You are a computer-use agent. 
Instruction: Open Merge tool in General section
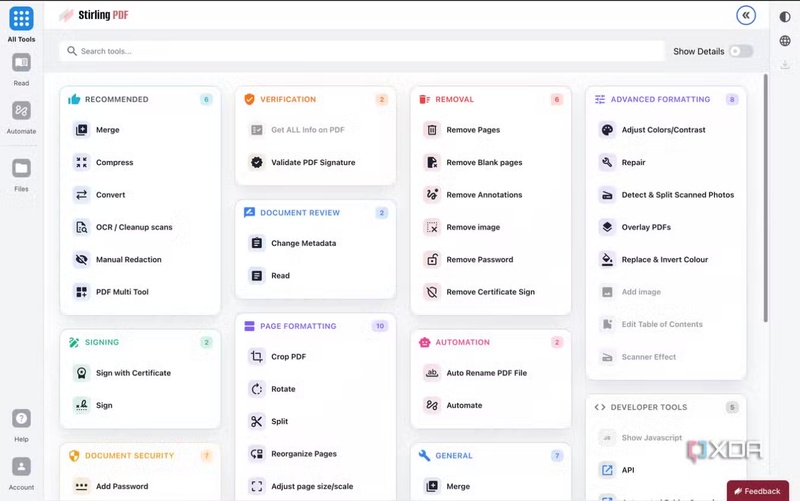[491, 486]
